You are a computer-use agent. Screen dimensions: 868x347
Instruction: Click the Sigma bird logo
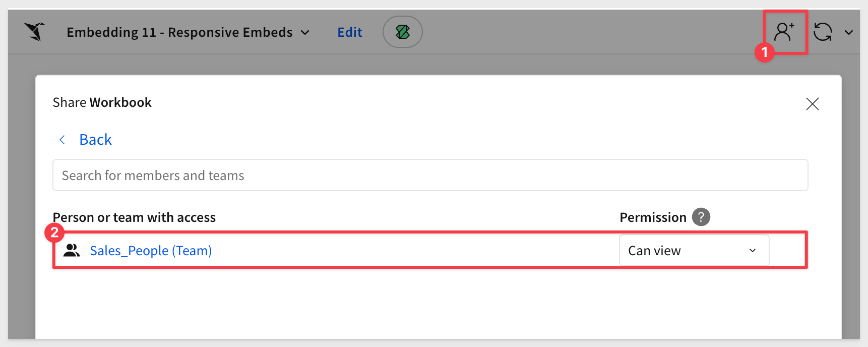click(34, 31)
